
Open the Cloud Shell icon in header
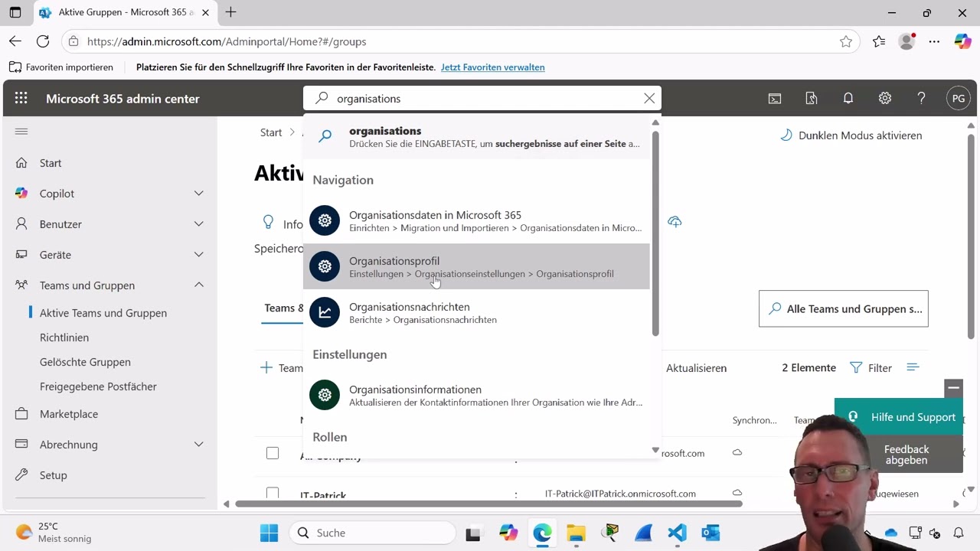click(x=775, y=98)
